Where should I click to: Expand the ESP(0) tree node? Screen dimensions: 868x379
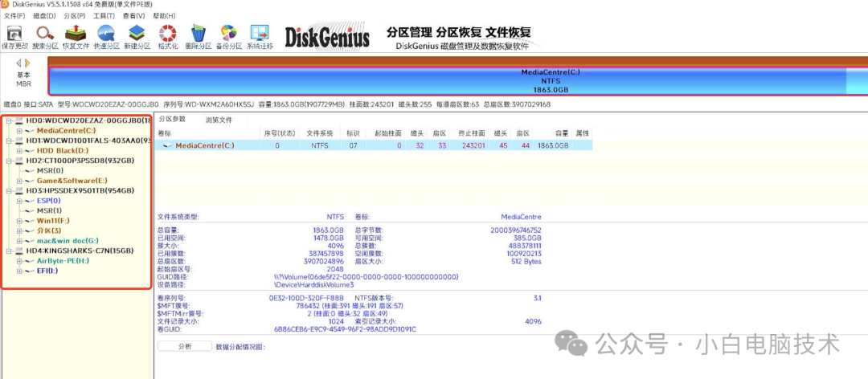(19, 201)
